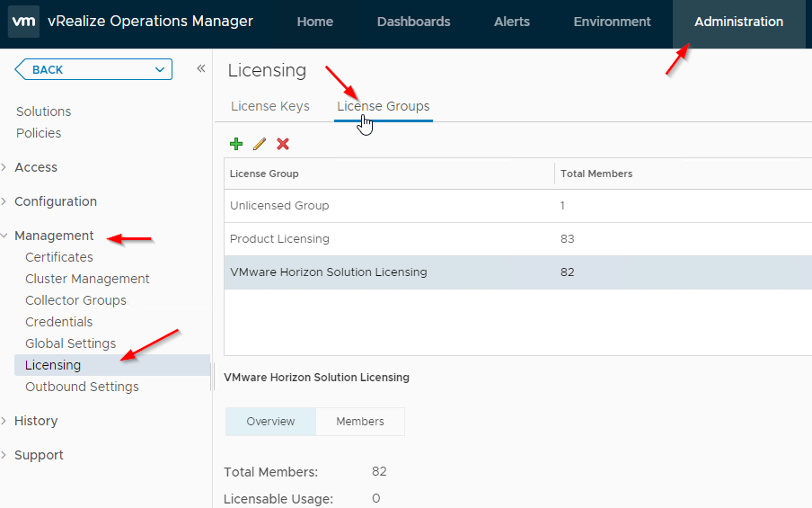Collapse the Management section
This screenshot has width=812, height=508.
coord(4,236)
